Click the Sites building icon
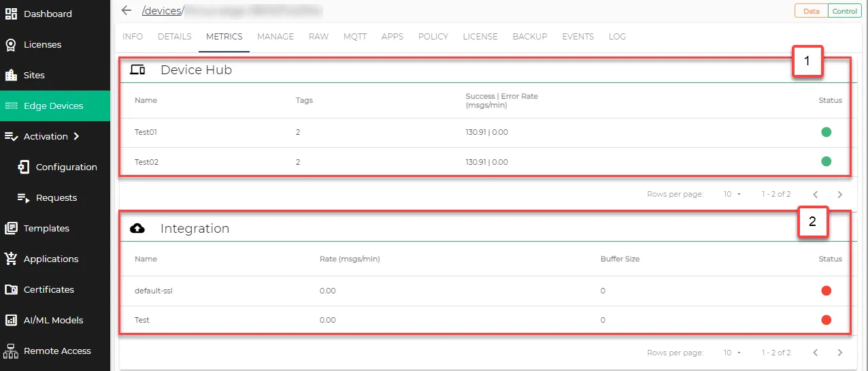Image resolution: width=868 pixels, height=371 pixels. pyautogui.click(x=11, y=76)
